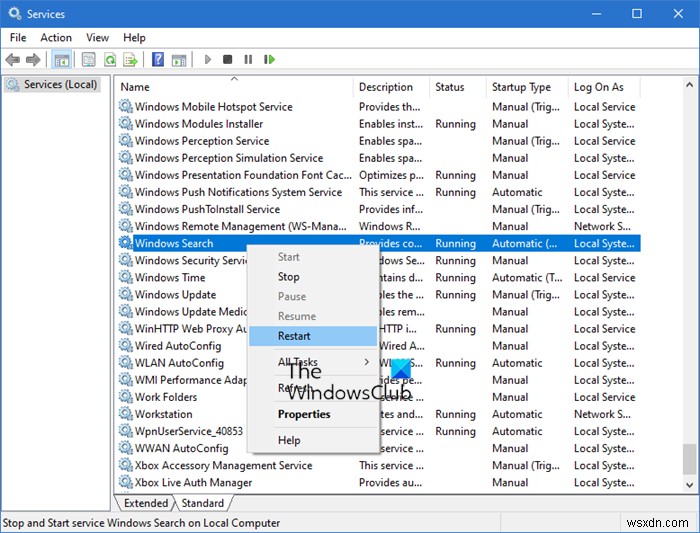Select the WWAN AutoConfig service
This screenshot has width=700, height=533.
pyautogui.click(x=181, y=448)
